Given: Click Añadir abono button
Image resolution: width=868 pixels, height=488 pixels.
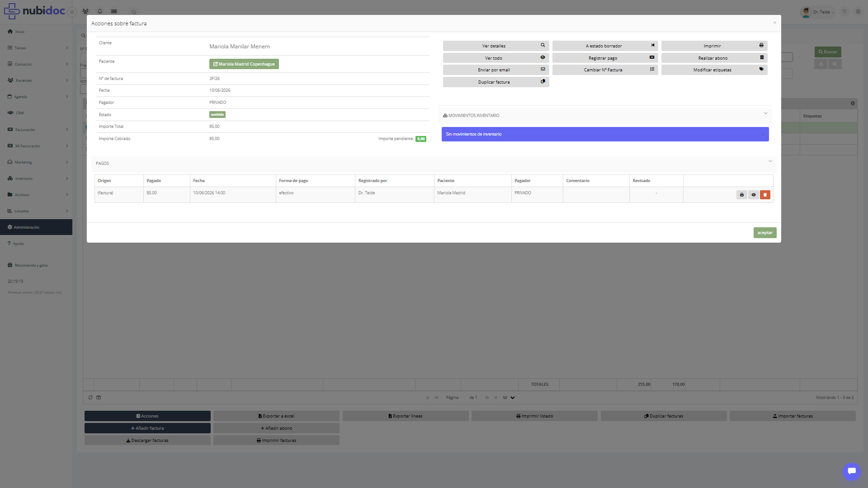Looking at the screenshot, I should (276, 428).
